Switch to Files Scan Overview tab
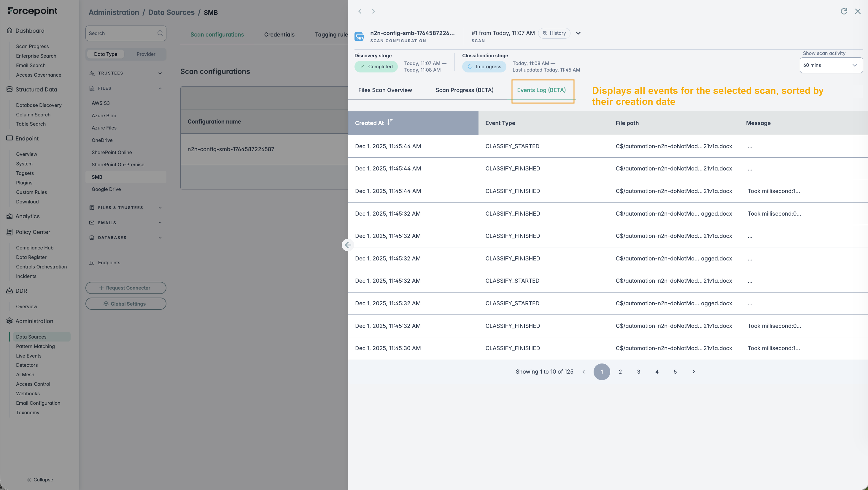Screen dimensions: 868x490 [385, 90]
